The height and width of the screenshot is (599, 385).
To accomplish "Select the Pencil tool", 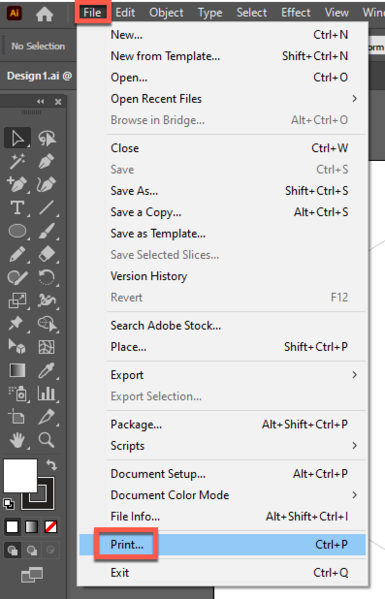I will [17, 254].
